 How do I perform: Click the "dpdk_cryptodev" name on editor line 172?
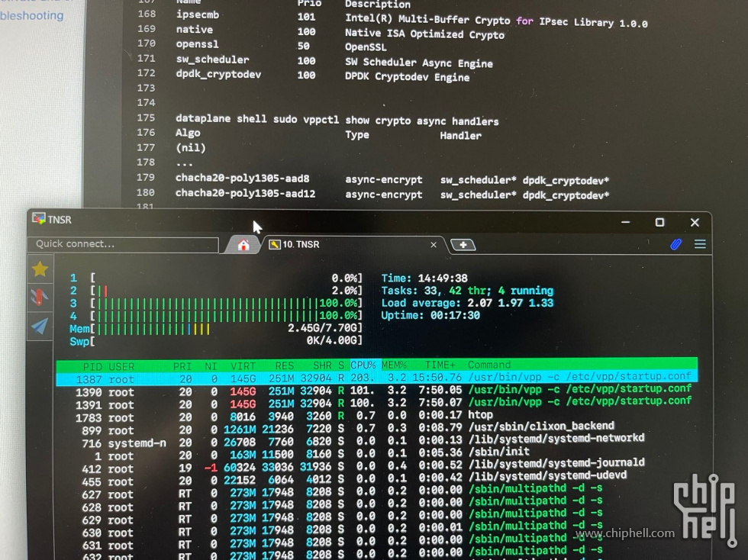(x=218, y=75)
